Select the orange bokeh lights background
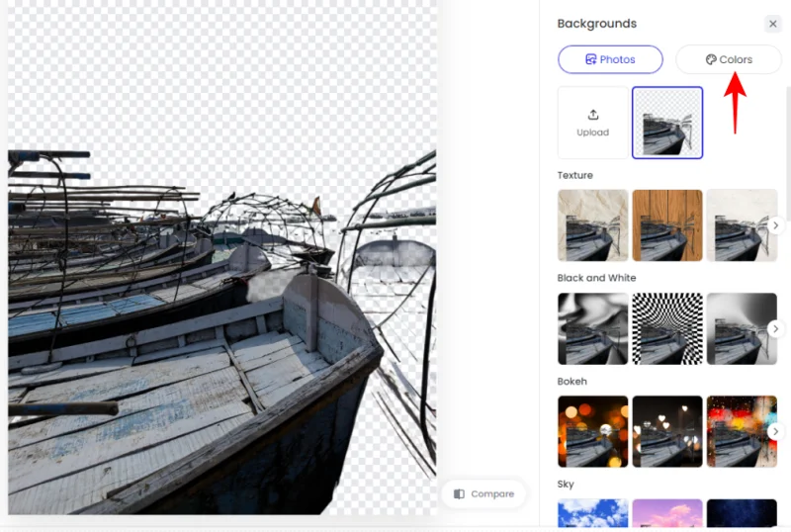791x532 pixels. [x=593, y=431]
